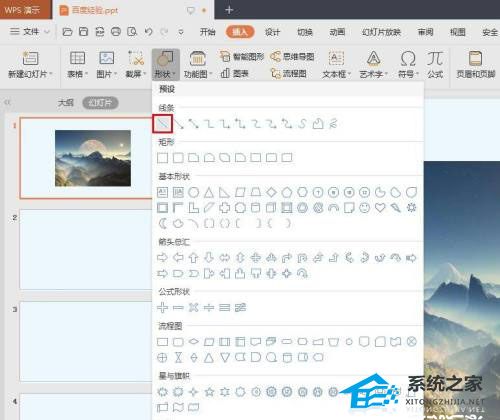Open the 文件 file menu

tap(29, 32)
